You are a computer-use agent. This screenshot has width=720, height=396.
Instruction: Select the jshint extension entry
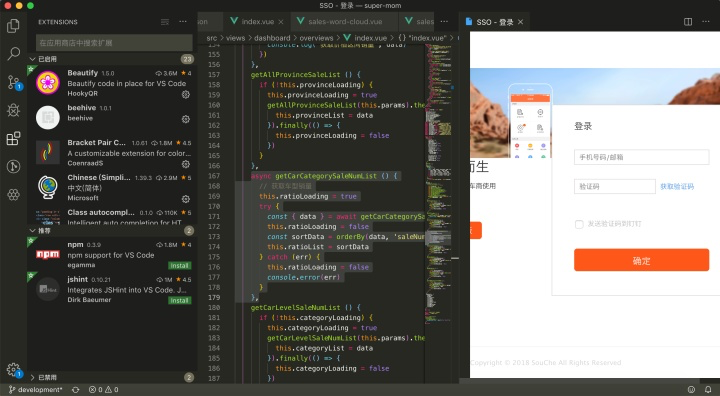point(112,290)
